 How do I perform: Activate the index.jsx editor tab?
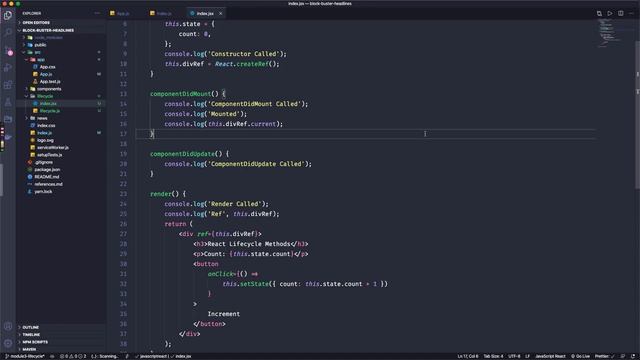205,13
